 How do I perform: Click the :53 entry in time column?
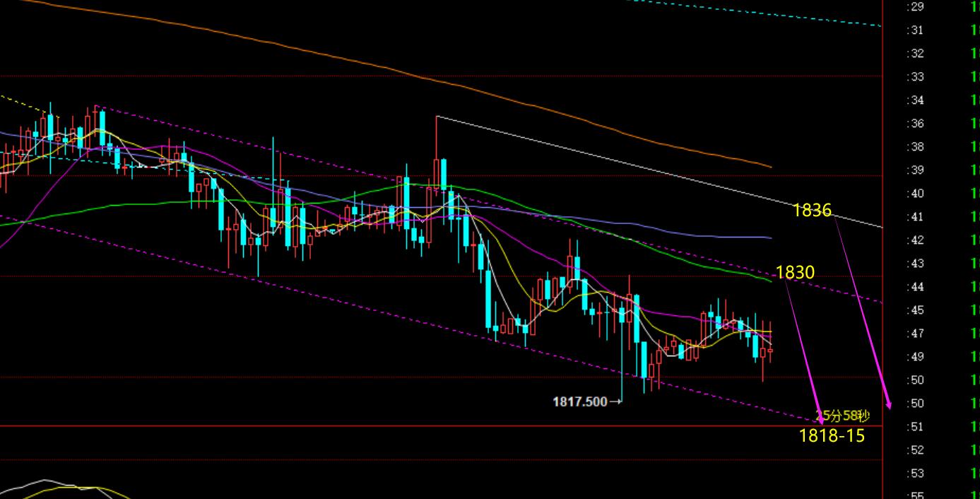915,474
